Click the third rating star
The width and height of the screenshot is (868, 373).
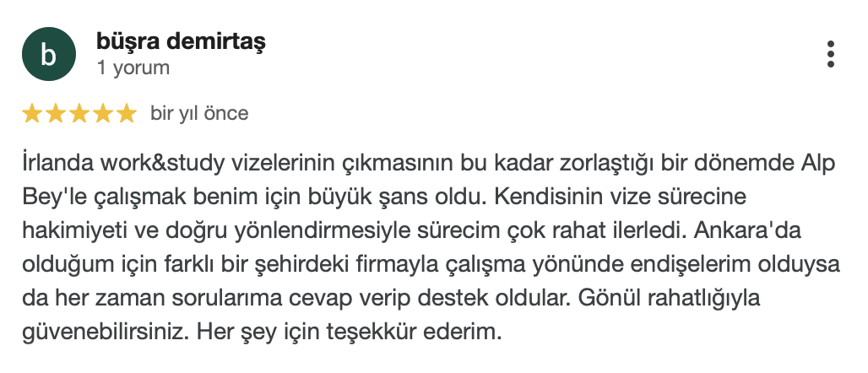tap(79, 113)
